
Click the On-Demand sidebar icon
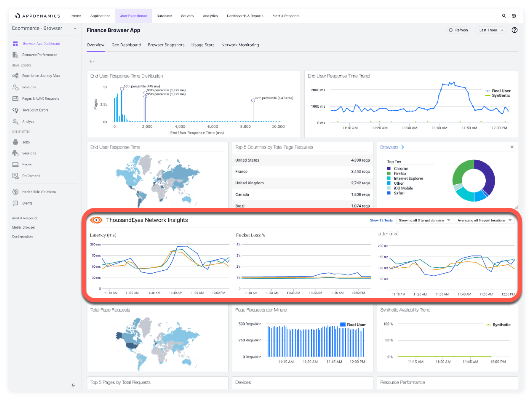[x=15, y=176]
